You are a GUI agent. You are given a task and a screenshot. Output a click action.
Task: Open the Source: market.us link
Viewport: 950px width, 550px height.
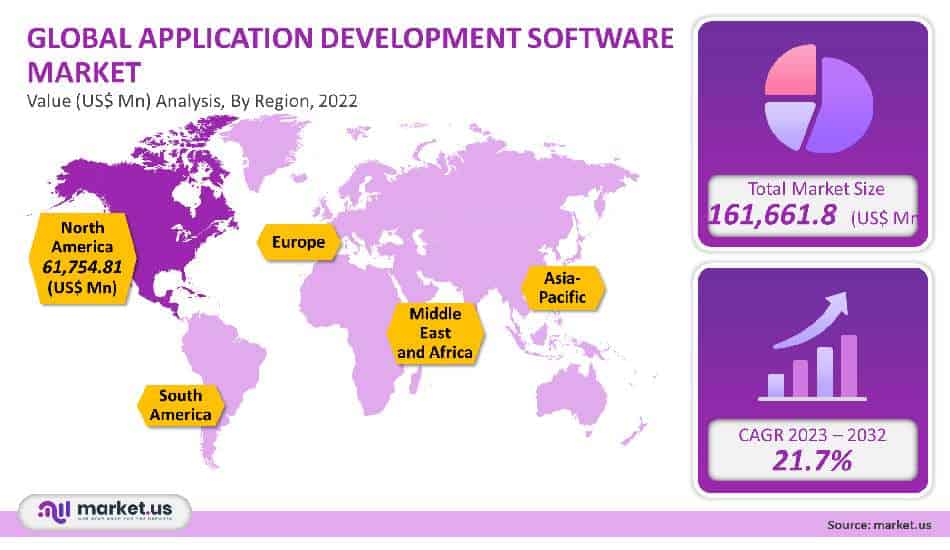point(879,525)
